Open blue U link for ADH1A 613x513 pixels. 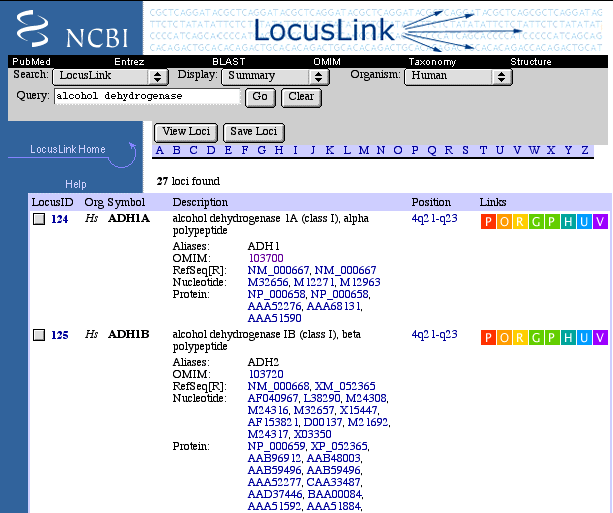tap(584, 222)
